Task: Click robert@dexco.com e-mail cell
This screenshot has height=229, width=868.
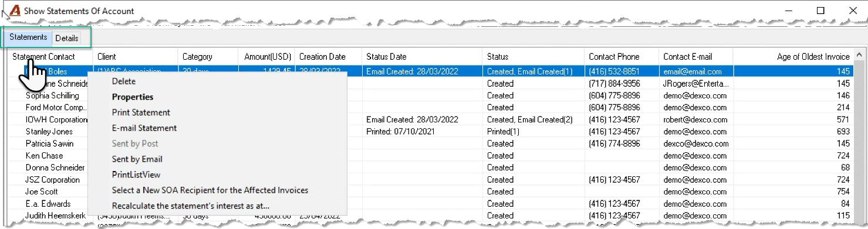Action: [695, 119]
